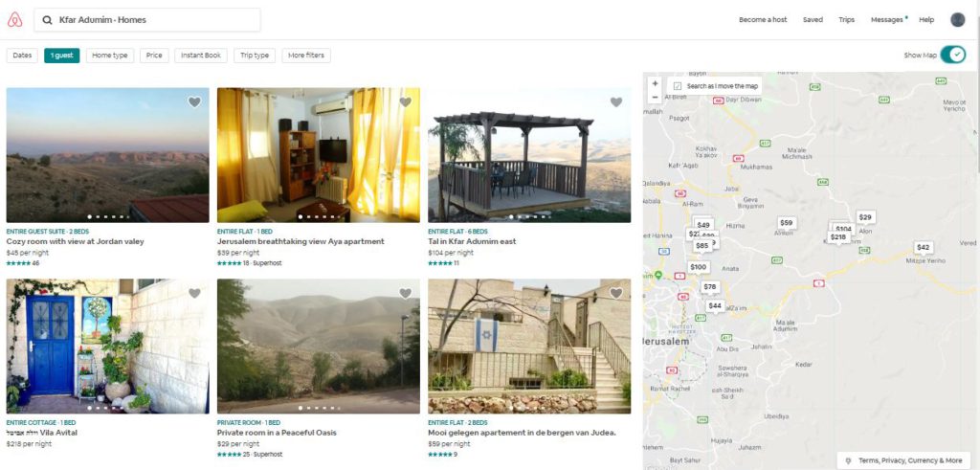Click the Airbnb logo icon
The image size is (980, 470).
pos(14,19)
